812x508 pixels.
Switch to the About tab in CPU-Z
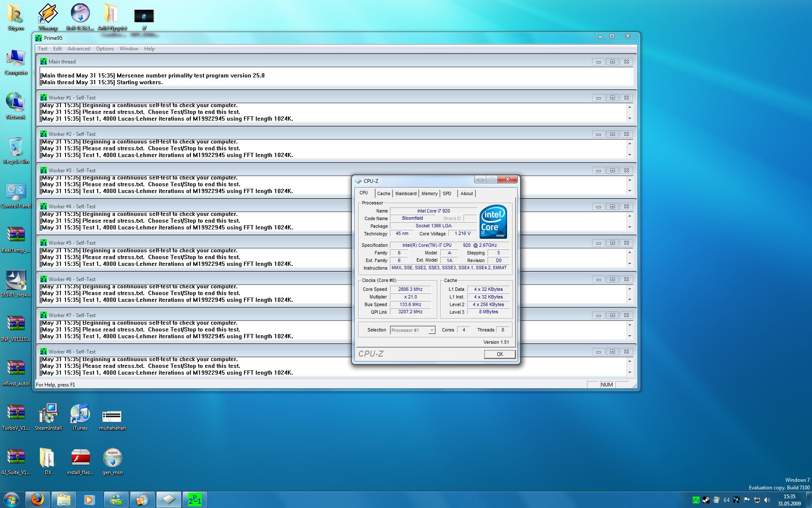tap(466, 193)
